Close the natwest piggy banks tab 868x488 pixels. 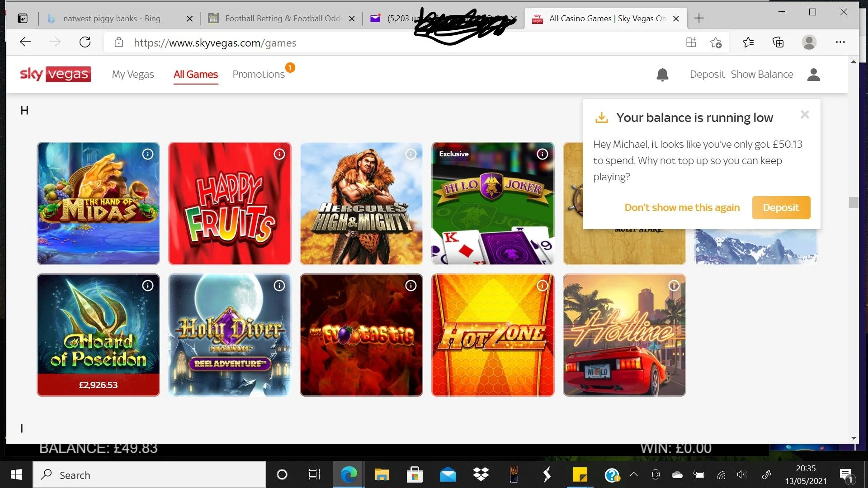click(190, 19)
